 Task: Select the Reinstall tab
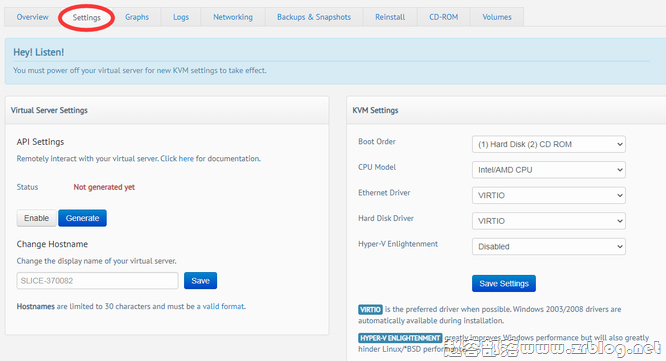tap(390, 17)
